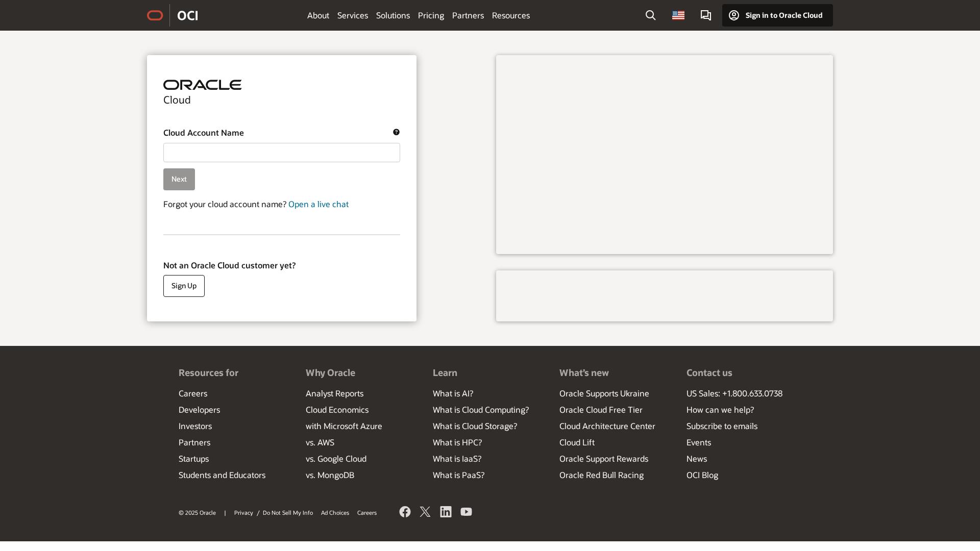Open Do Not Sell My Info link

[288, 513]
